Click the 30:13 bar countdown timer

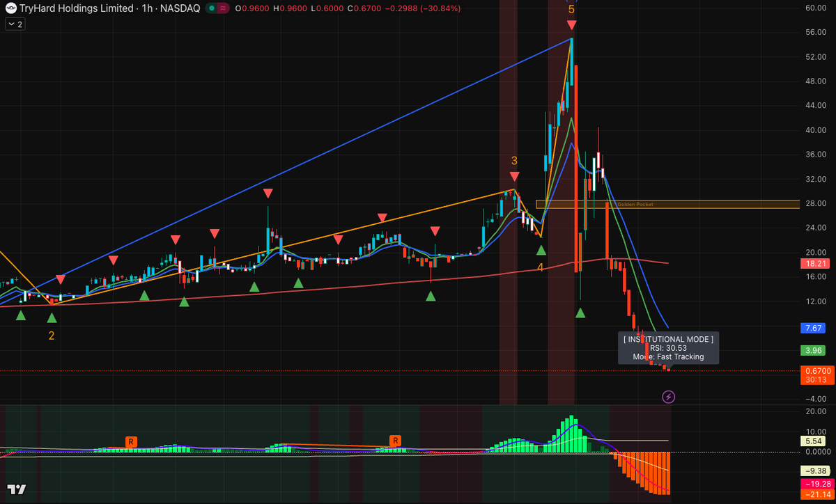817,380
